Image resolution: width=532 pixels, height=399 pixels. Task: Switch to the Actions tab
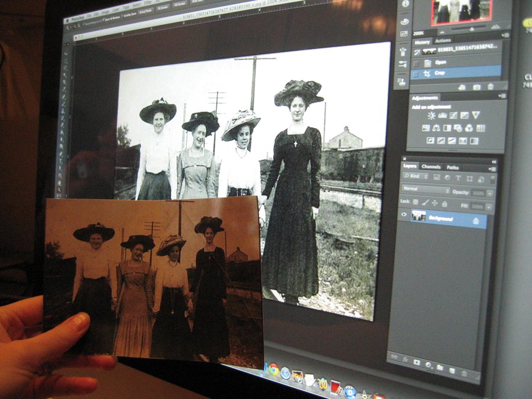443,41
